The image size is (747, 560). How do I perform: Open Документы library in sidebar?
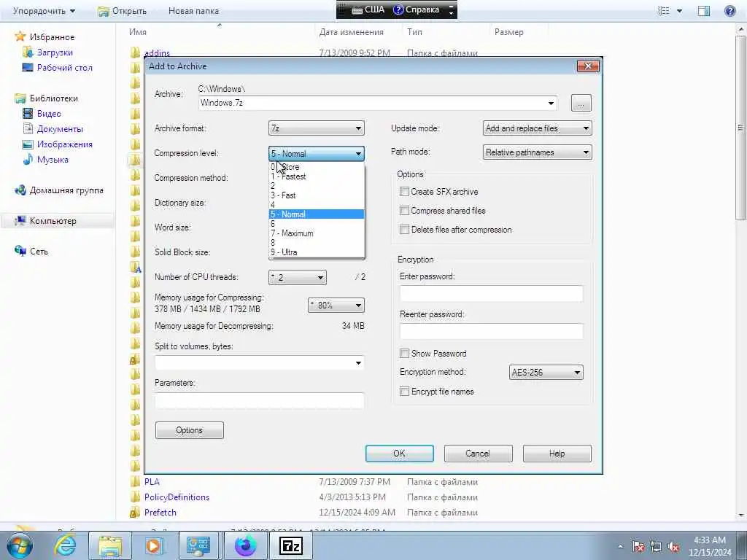click(60, 129)
